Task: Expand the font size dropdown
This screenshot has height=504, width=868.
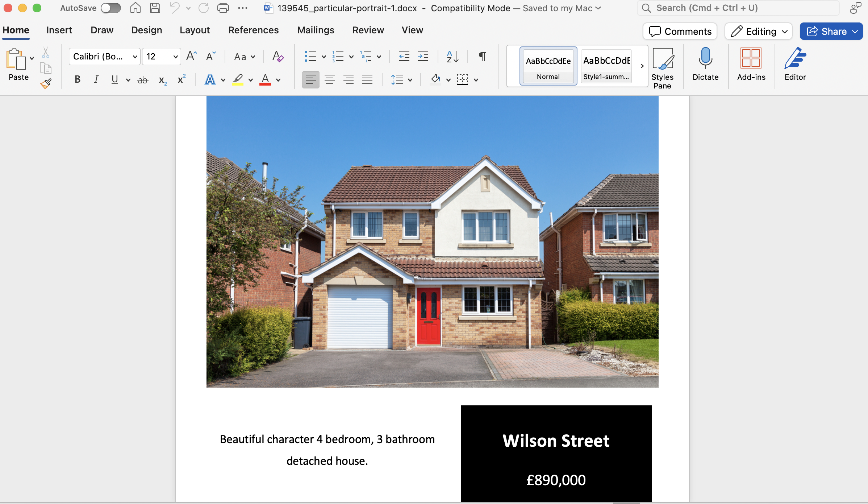Action: 175,57
